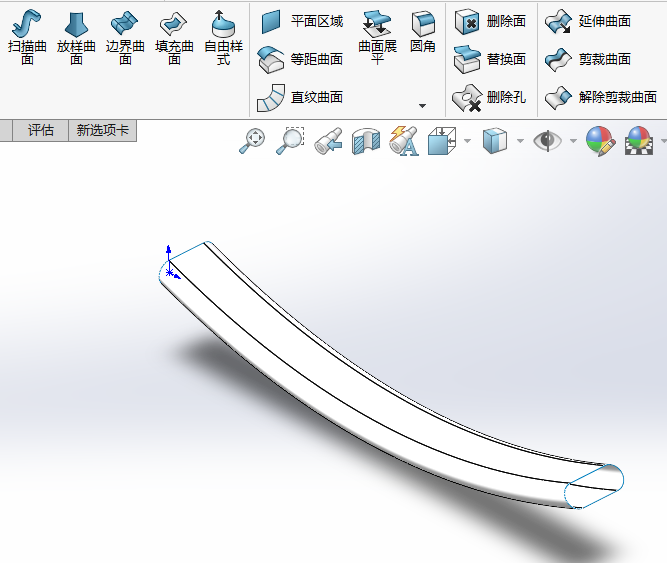This screenshot has width=667, height=563.
Task: Select the 填充曲面 filled surface tool
Action: coord(174,37)
